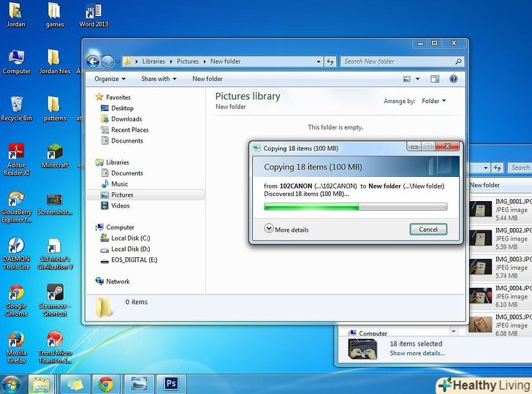
Task: Select Downloads in Favorites list
Action: pos(126,119)
